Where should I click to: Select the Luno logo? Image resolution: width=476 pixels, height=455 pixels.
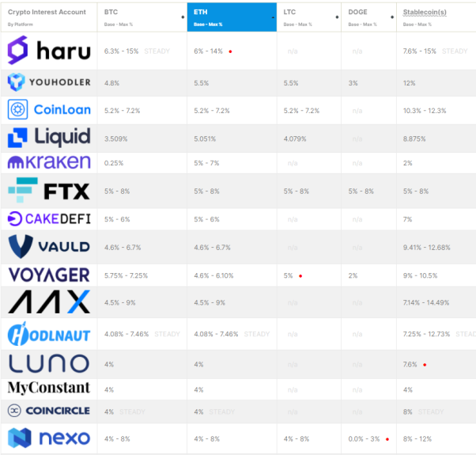click(49, 363)
